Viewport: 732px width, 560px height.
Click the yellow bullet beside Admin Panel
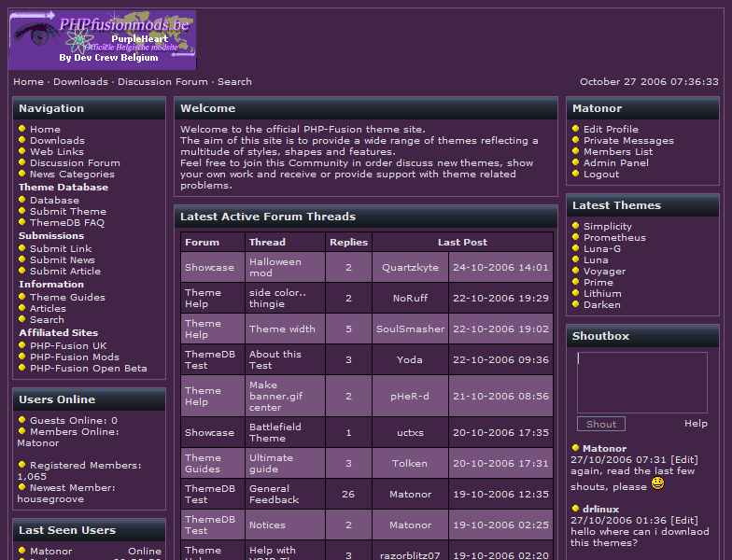[x=575, y=162]
